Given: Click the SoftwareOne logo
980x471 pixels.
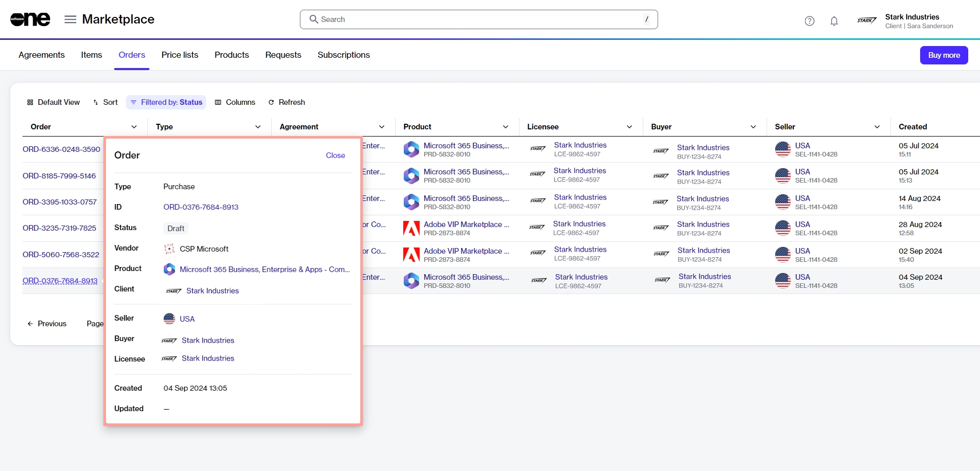Looking at the screenshot, I should pyautogui.click(x=30, y=19).
